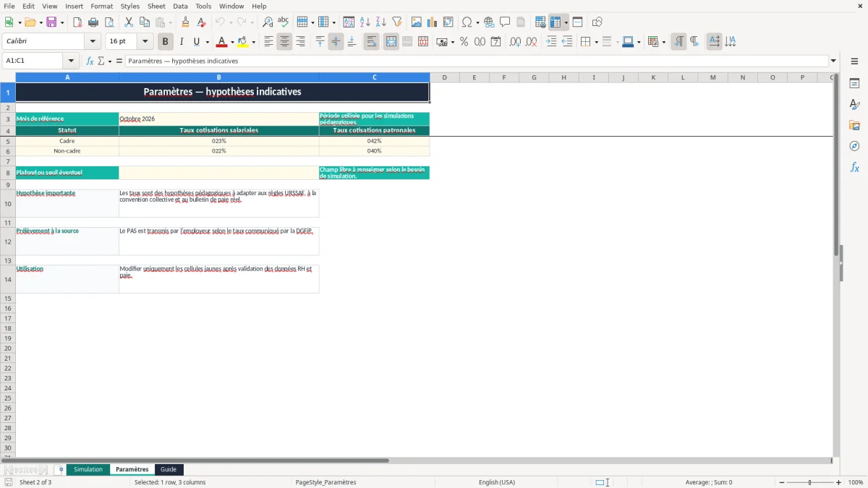Toggle bold formatting
This screenshot has height=488, width=868.
[x=166, y=42]
